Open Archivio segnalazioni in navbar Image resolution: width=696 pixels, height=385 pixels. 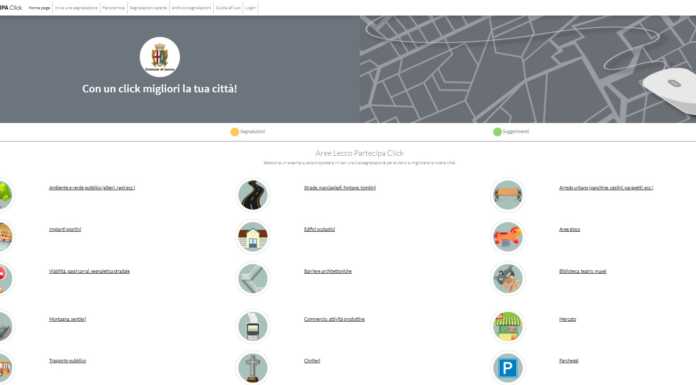[191, 8]
